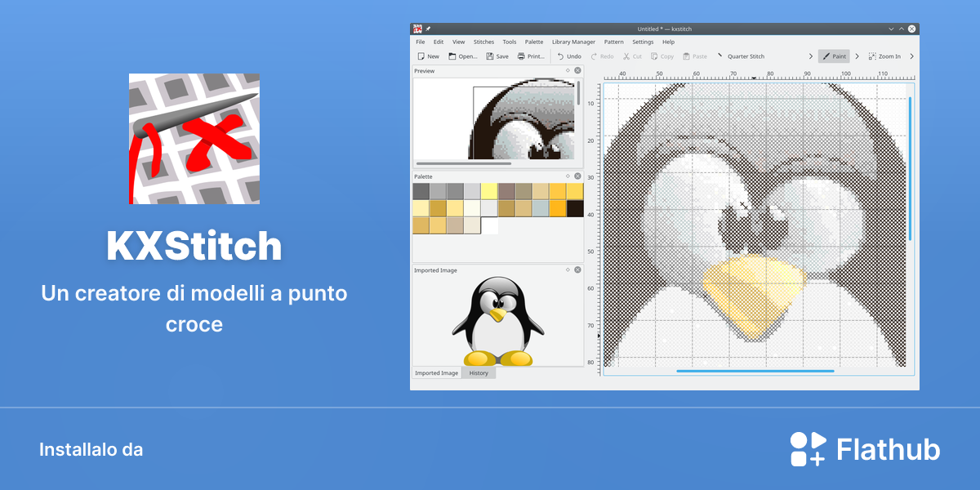The image size is (980, 490).
Task: Float the Preview panel with diamond icon
Action: click(x=568, y=70)
